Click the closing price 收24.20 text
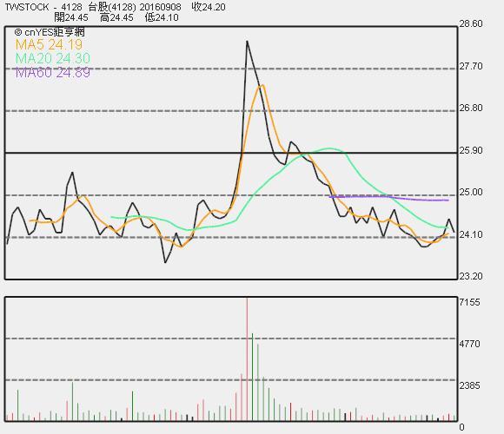The image size is (504, 434). click(209, 7)
